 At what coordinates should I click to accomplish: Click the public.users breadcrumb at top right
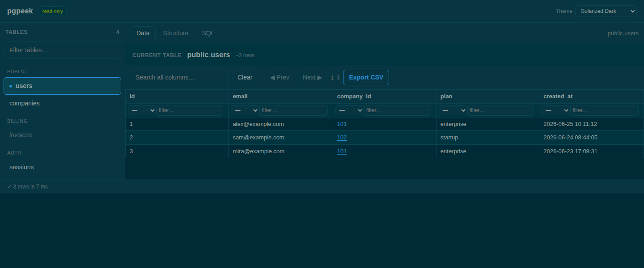pos(623,33)
